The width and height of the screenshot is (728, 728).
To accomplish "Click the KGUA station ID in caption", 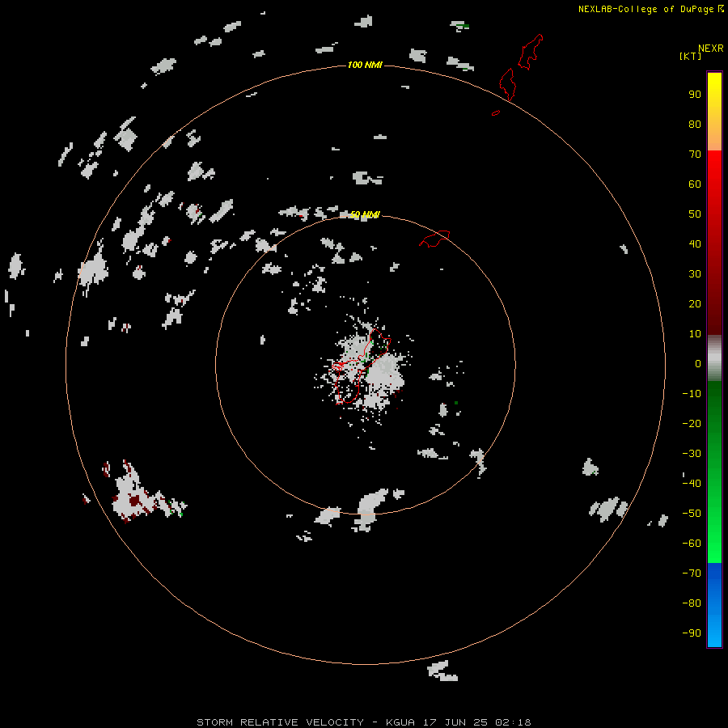I will tap(400, 722).
